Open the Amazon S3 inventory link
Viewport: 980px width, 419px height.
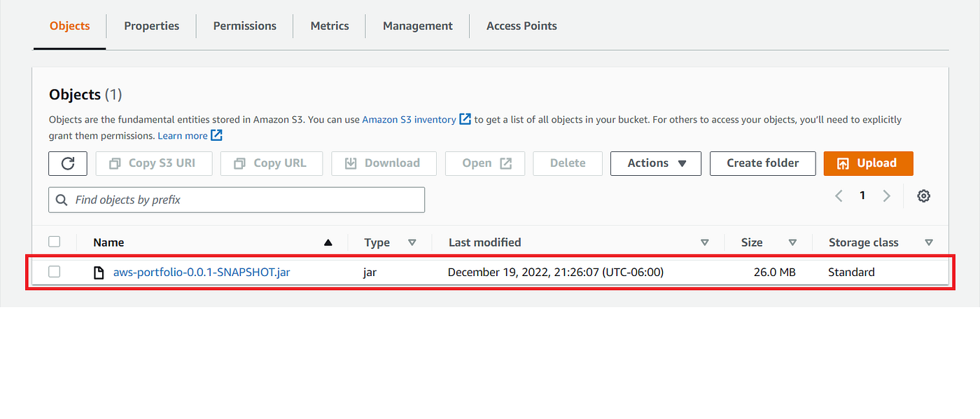point(409,120)
